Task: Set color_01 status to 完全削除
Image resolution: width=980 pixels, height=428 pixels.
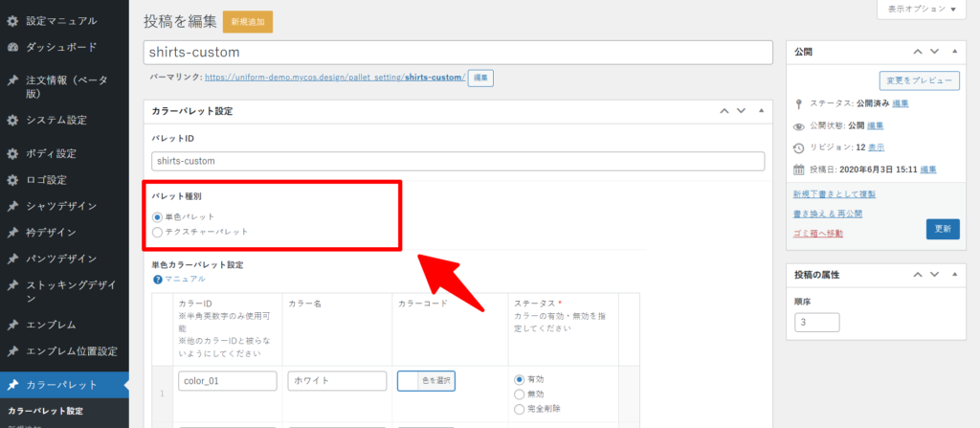Action: pos(519,410)
